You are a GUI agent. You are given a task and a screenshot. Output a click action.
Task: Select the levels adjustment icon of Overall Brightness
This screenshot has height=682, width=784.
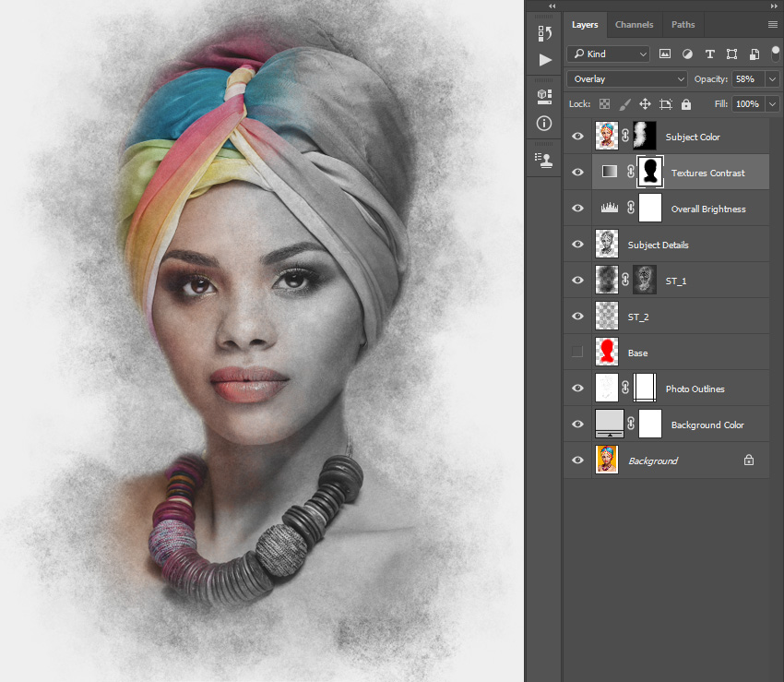[610, 207]
